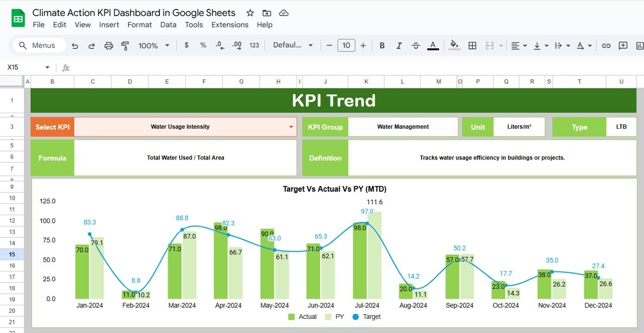Click the Target legend entry

[366, 316]
